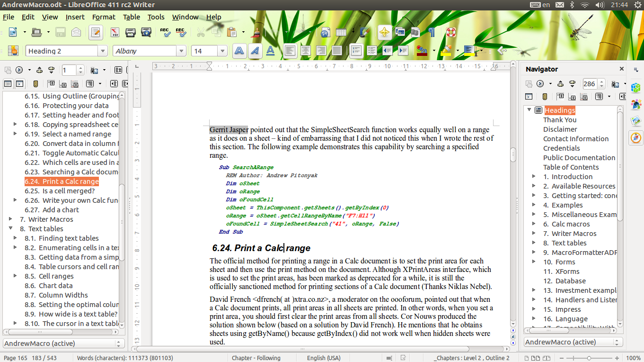The image size is (644, 362).
Task: Enable AutoSpellcheck as you type
Action: coord(181,32)
